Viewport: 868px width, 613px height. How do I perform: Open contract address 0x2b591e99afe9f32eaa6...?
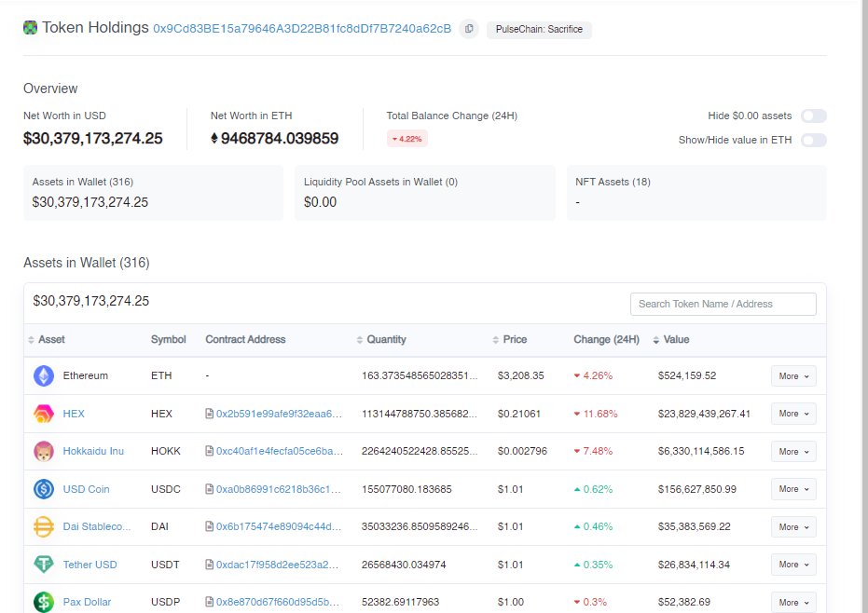(279, 414)
